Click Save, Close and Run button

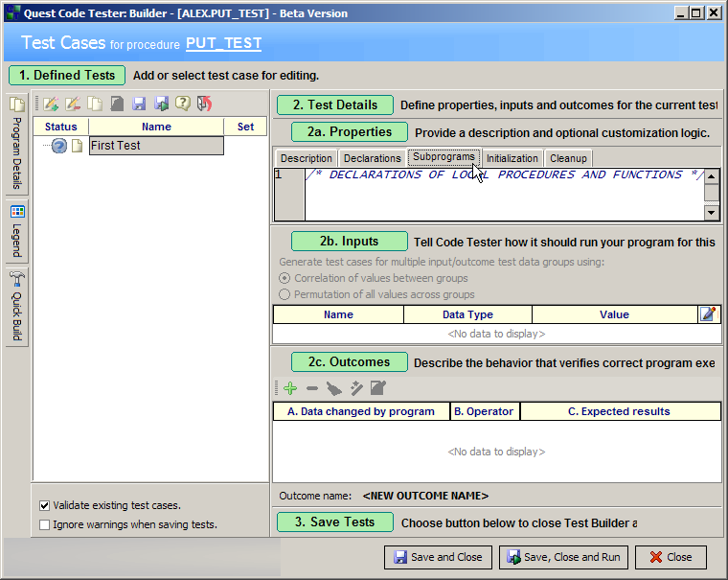coord(563,557)
